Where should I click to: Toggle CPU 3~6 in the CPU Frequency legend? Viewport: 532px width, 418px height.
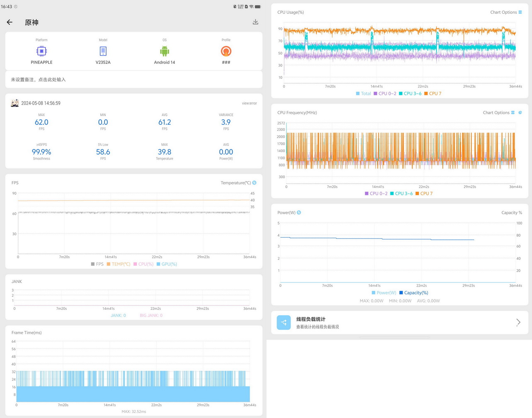(402, 194)
